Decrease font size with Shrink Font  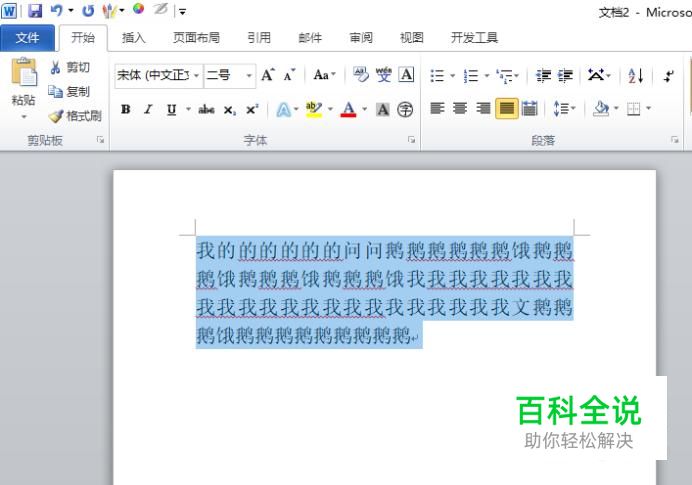point(290,75)
